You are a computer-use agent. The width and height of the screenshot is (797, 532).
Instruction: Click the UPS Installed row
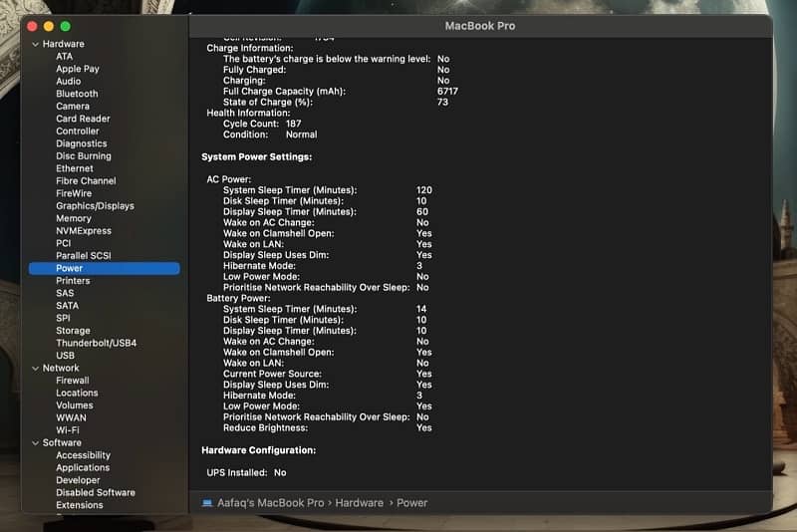click(246, 472)
